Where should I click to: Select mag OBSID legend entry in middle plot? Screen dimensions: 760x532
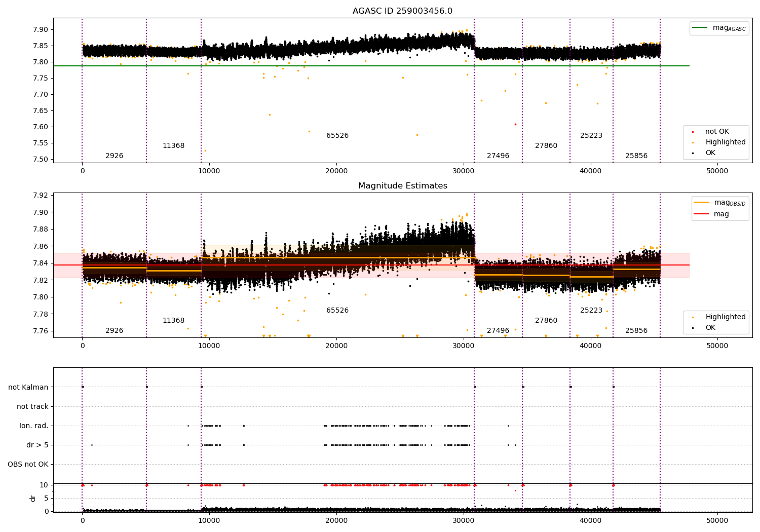[720, 203]
